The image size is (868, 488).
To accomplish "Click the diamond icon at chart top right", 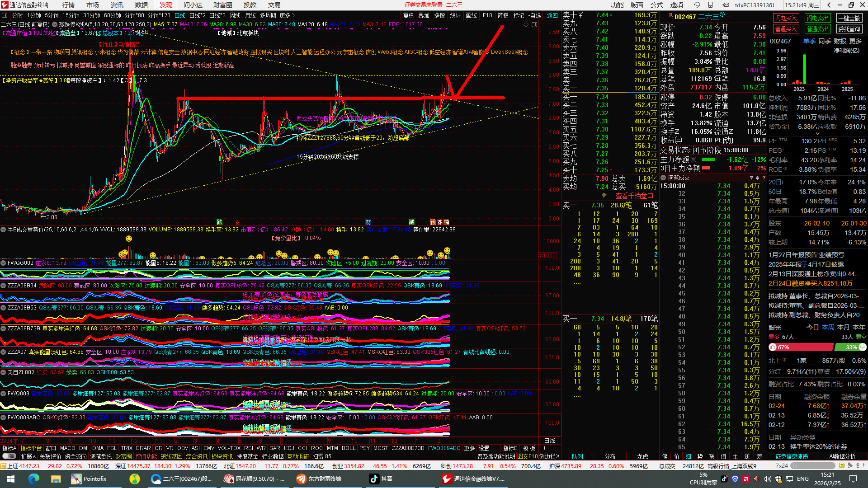I will pyautogui.click(x=526, y=24).
